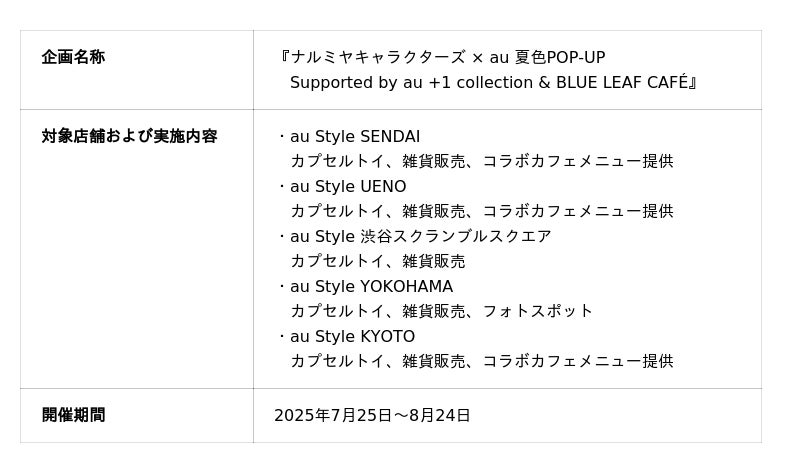
Task: Select the ナルミヤキャラクターズ × au 夏色POP-UP title line
Action: click(x=447, y=57)
